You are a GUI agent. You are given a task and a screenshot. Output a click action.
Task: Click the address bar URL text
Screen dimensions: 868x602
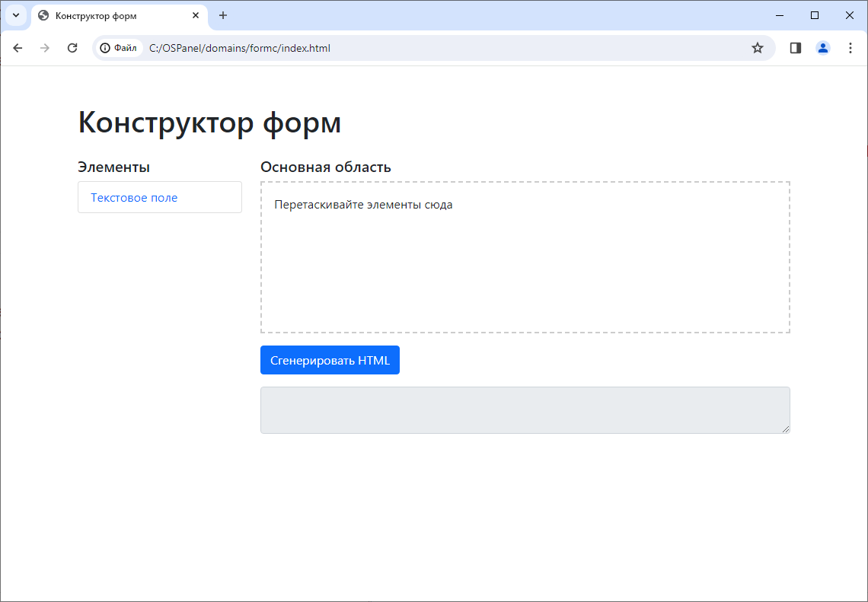click(240, 48)
